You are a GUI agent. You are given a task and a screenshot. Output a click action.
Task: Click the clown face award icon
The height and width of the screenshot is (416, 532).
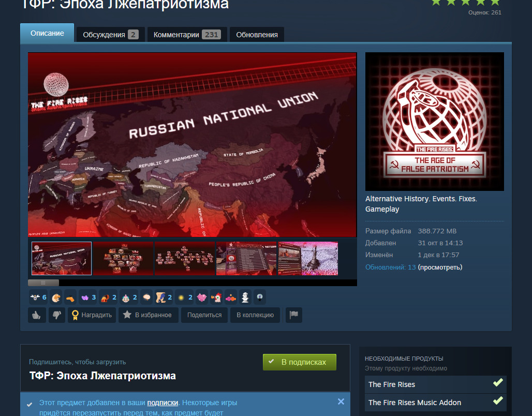click(129, 298)
